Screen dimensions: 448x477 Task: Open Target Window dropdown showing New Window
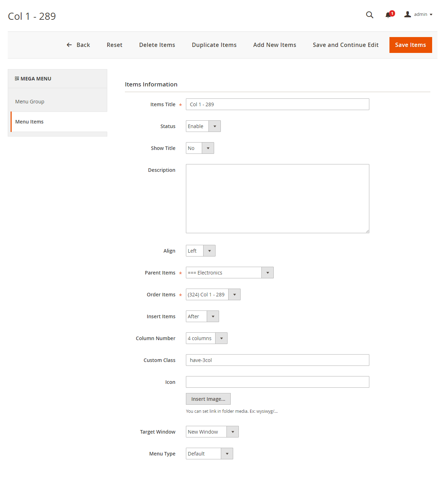pos(212,432)
